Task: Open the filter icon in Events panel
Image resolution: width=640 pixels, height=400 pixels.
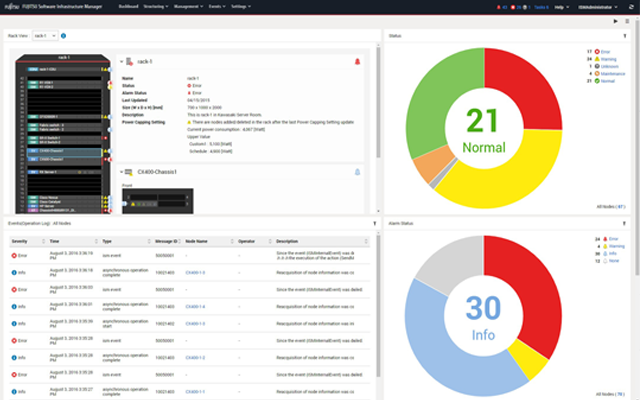Action: click(375, 223)
